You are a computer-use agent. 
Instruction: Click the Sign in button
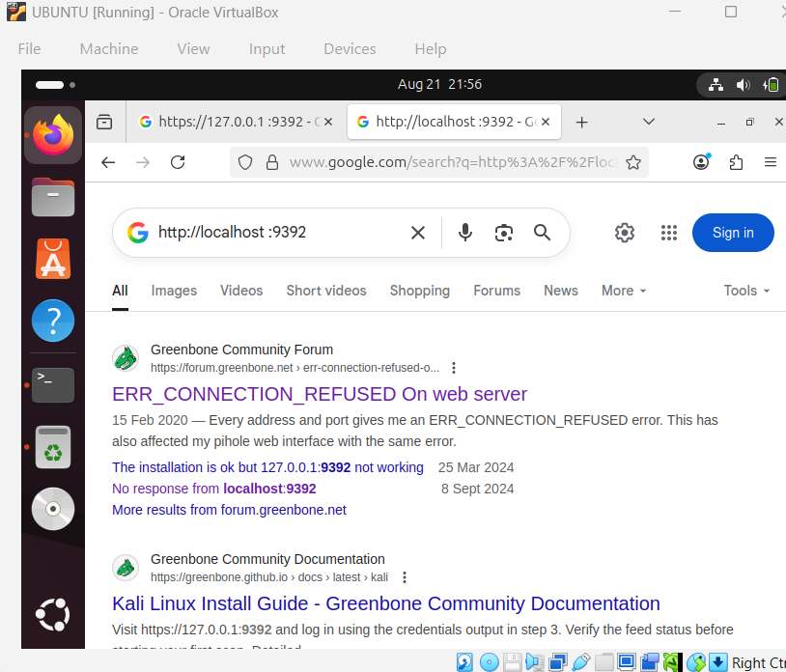[733, 233]
